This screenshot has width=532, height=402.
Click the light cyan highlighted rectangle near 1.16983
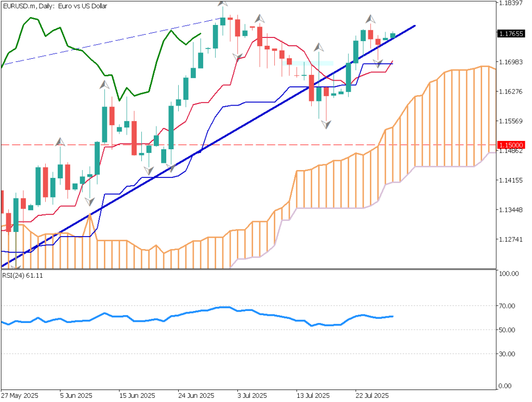point(308,63)
